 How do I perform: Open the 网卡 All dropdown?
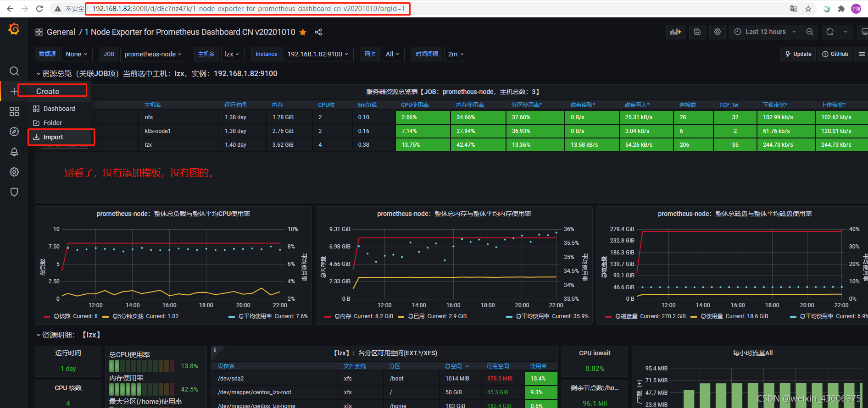click(392, 54)
